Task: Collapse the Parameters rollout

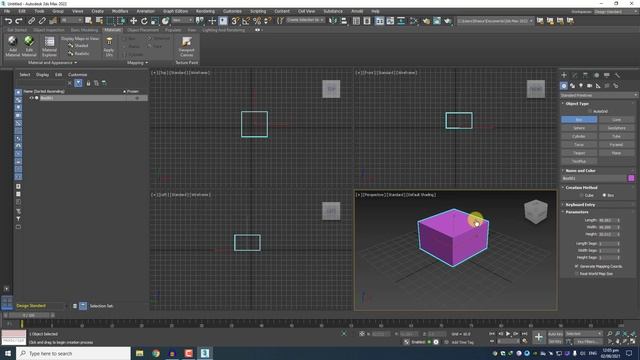Action: (x=576, y=212)
